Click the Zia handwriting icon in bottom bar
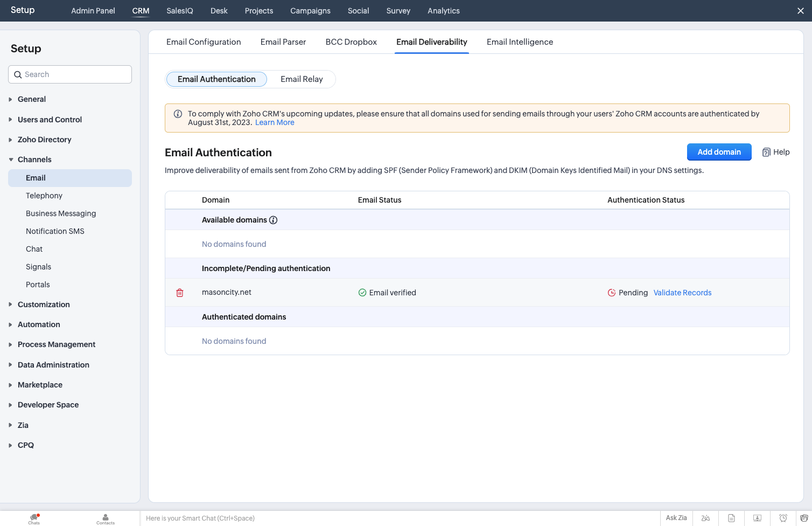The width and height of the screenshot is (812, 526). click(x=705, y=518)
